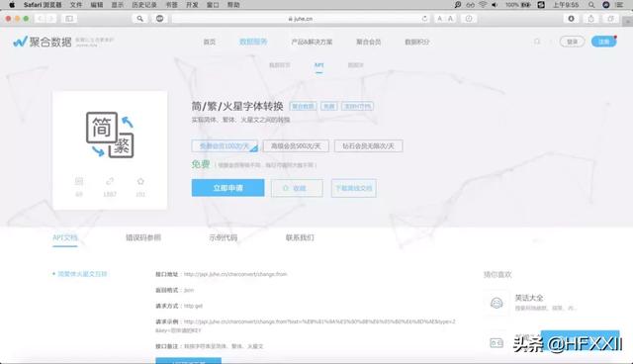Select the 免费会员100次/天 plan option

pyautogui.click(x=225, y=146)
